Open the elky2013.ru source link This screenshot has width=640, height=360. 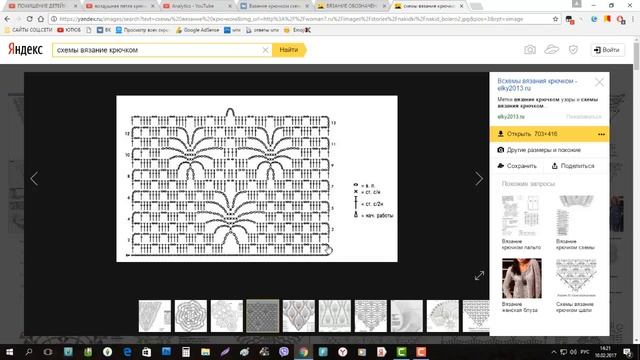(x=511, y=117)
